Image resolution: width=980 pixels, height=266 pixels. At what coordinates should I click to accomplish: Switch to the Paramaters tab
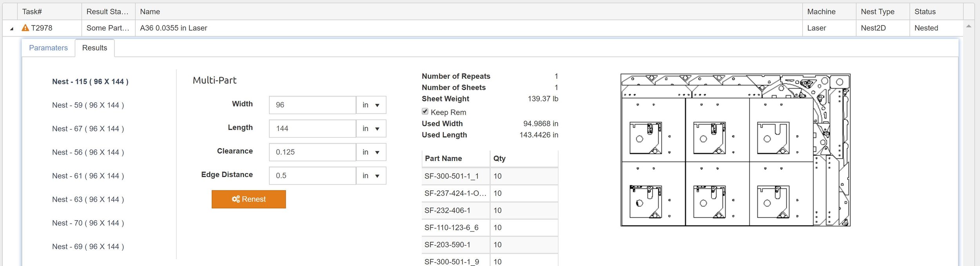(48, 48)
